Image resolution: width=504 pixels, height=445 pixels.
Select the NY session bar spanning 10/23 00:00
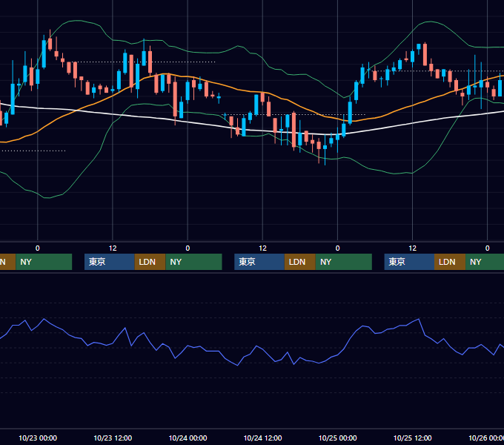click(x=44, y=262)
